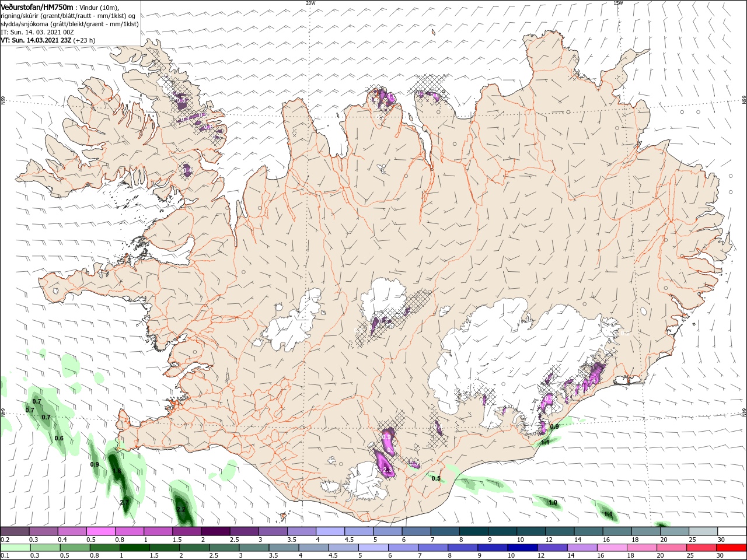Select the darkest purple 2–2.5 snow legend swatch
747x560 pixels.
click(x=215, y=531)
